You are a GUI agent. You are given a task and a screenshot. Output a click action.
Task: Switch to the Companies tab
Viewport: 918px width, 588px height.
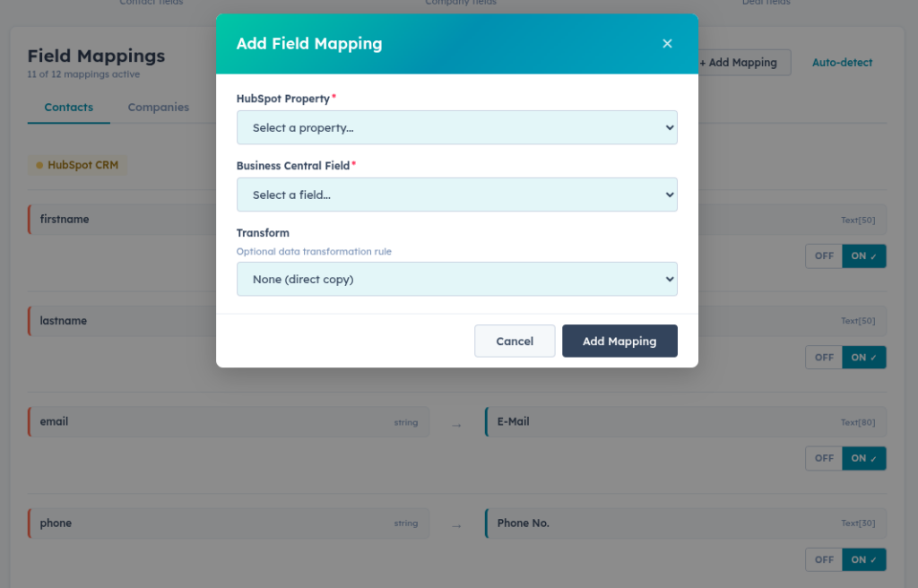pos(158,108)
